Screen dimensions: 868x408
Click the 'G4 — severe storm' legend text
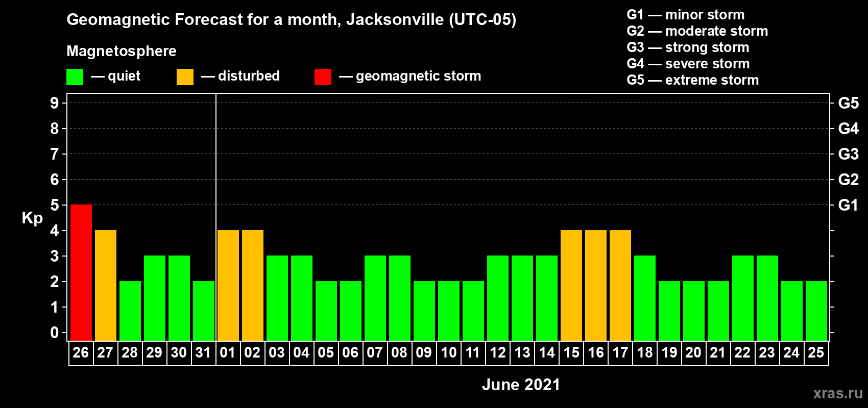688,64
